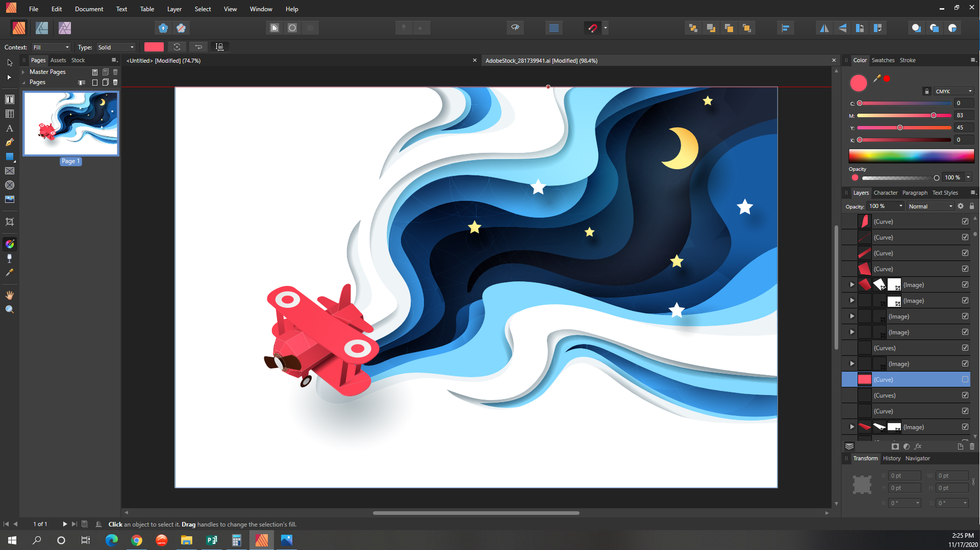Select the View hand tool
The height and width of the screenshot is (550, 980).
[10, 295]
